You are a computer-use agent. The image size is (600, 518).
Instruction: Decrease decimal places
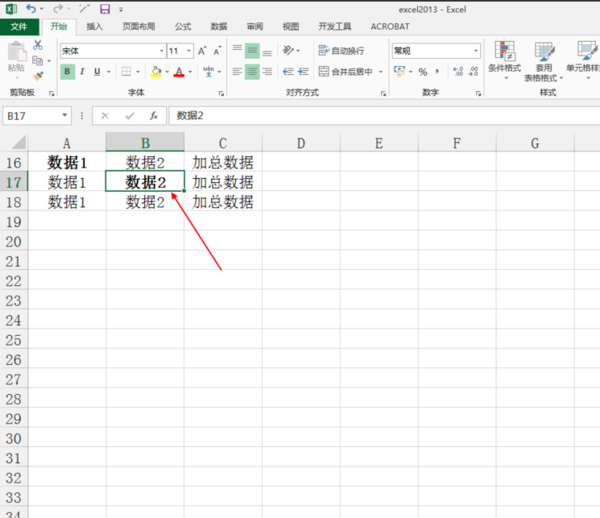[x=473, y=72]
